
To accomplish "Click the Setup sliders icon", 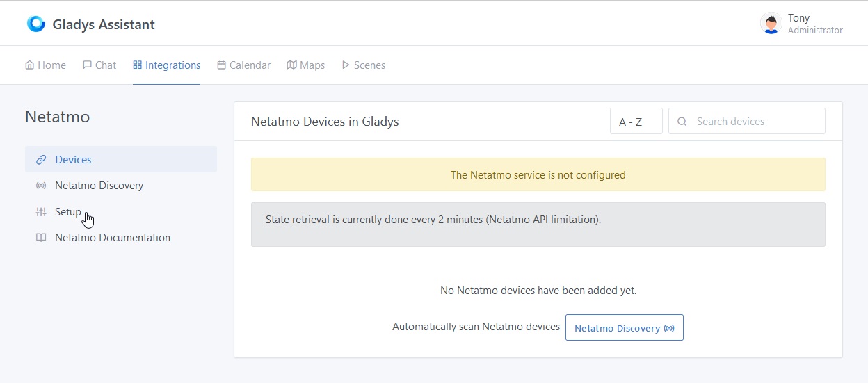I will click(41, 212).
